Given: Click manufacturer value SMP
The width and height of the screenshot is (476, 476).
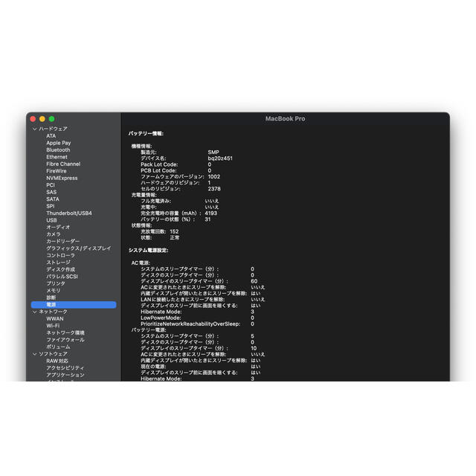Looking at the screenshot, I should click(x=213, y=152).
